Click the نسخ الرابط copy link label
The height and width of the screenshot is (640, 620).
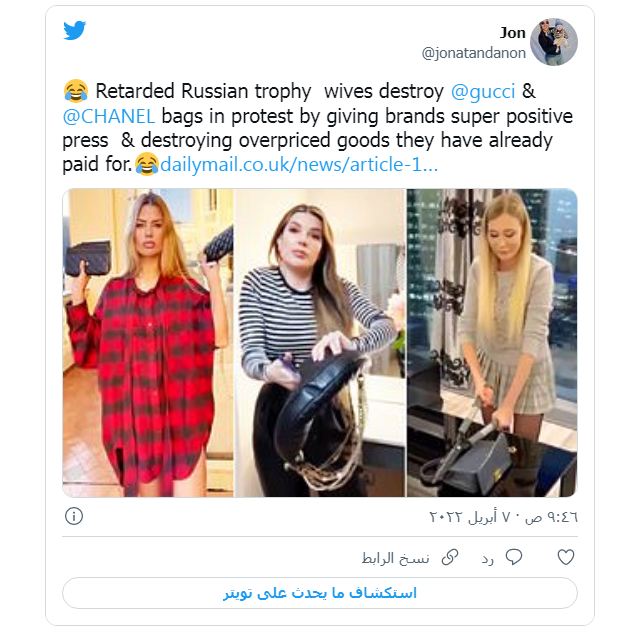pos(395,558)
